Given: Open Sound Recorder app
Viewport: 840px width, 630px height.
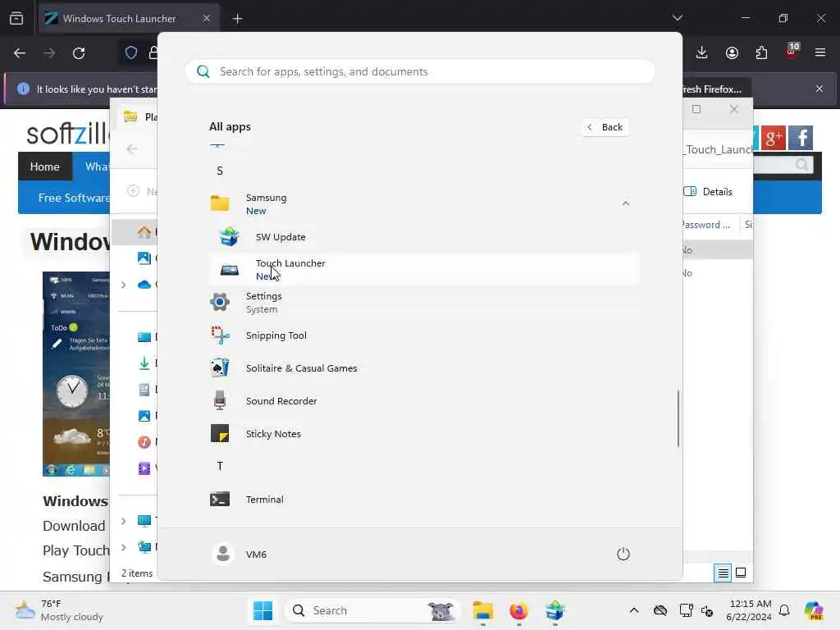Looking at the screenshot, I should (425, 400).
